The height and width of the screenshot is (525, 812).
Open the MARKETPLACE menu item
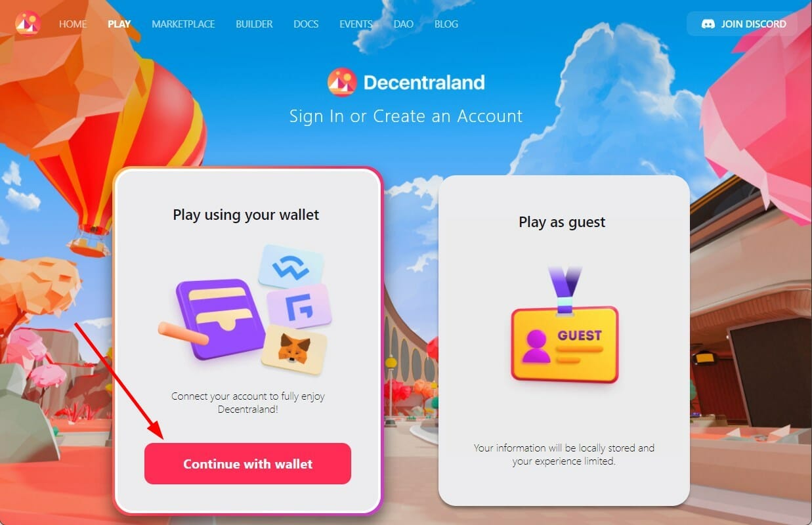pyautogui.click(x=183, y=24)
